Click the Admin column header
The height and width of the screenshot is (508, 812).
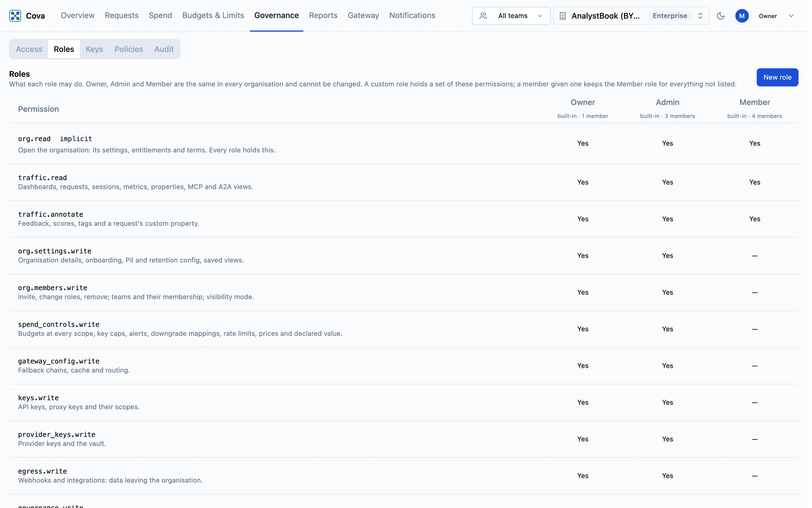click(667, 102)
